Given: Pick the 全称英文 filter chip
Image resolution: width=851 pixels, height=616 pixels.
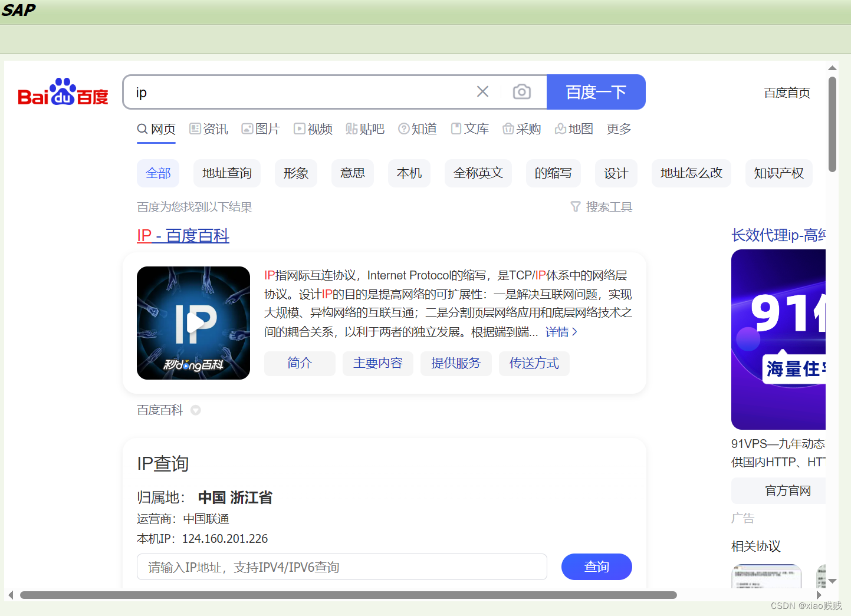Looking at the screenshot, I should click(x=478, y=173).
